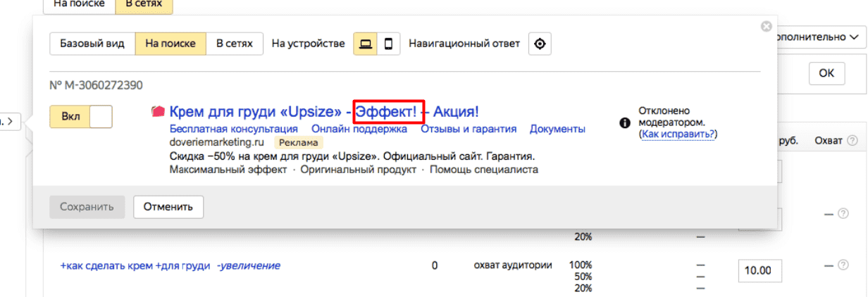Click the охват аудитории cell
This screenshot has height=297, width=868.
(x=512, y=265)
